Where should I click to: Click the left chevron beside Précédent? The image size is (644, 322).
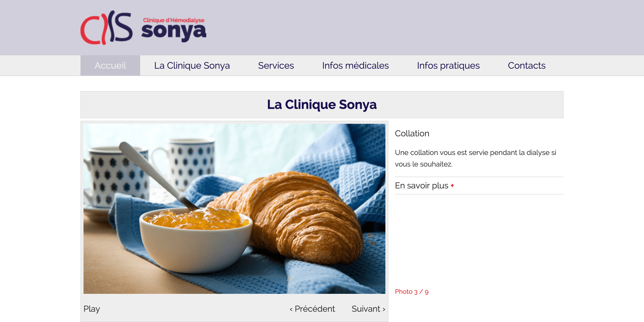291,309
